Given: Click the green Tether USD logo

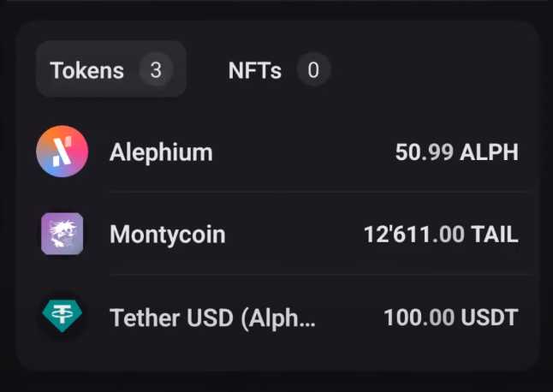Looking at the screenshot, I should coord(62,318).
